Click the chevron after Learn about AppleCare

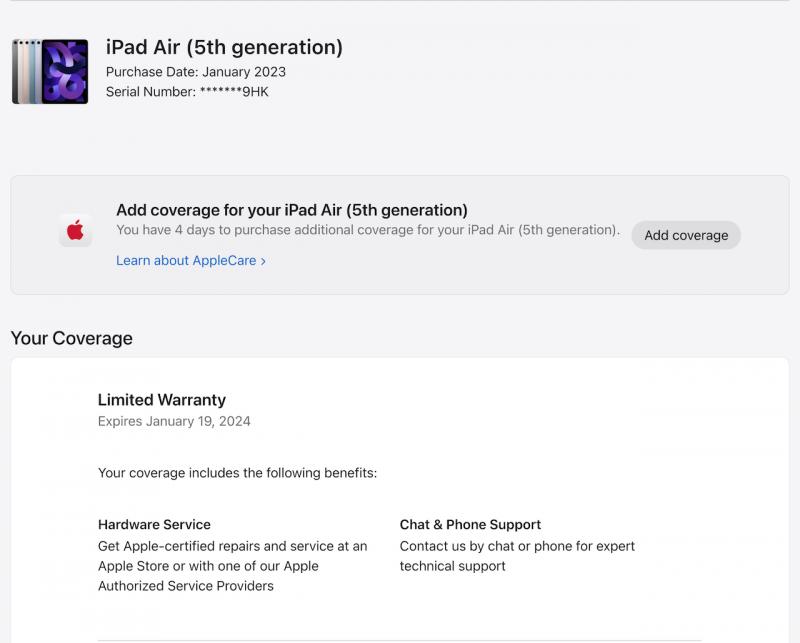[263, 261]
